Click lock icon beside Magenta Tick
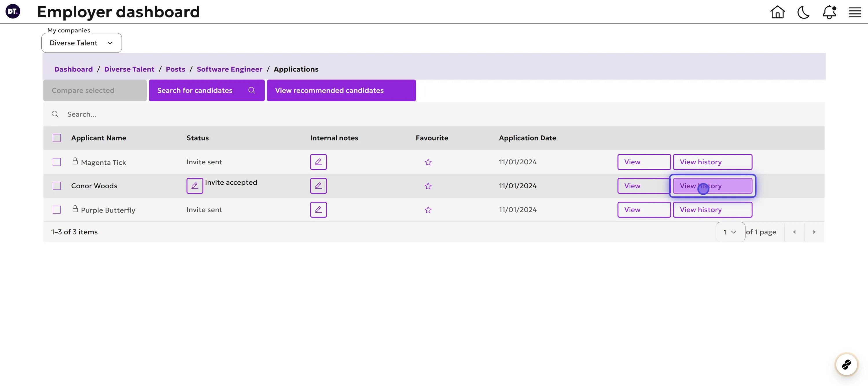868x386 pixels. point(75,161)
